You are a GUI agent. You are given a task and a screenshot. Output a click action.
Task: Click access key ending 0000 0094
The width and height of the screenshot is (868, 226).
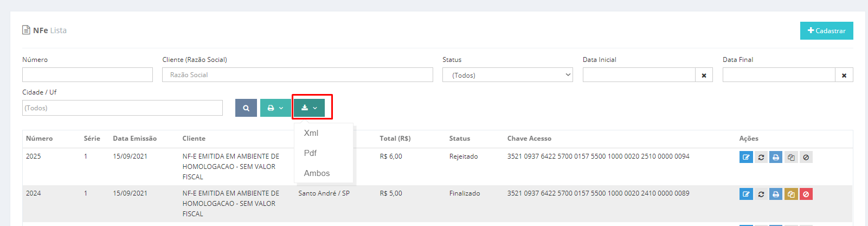599,156
